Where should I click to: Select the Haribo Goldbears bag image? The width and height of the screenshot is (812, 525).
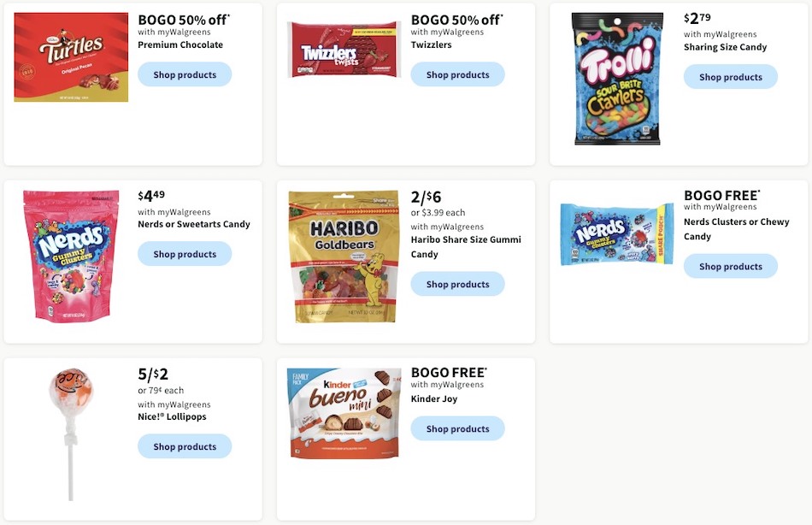(x=344, y=256)
